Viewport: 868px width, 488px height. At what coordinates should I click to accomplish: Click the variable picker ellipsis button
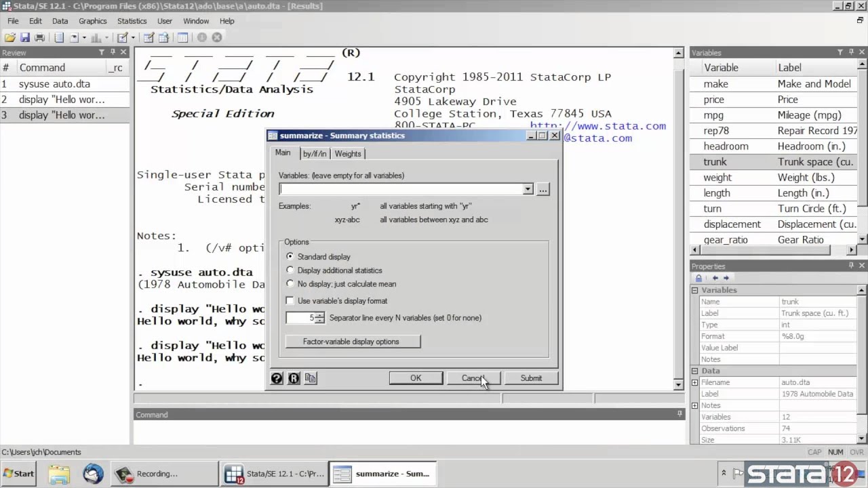click(543, 189)
